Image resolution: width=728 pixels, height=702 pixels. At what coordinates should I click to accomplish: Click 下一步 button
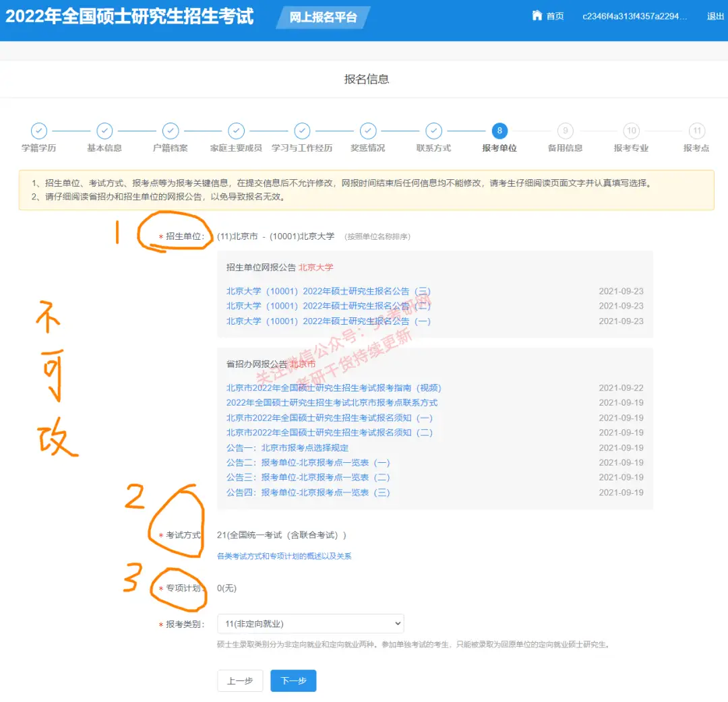pos(293,680)
